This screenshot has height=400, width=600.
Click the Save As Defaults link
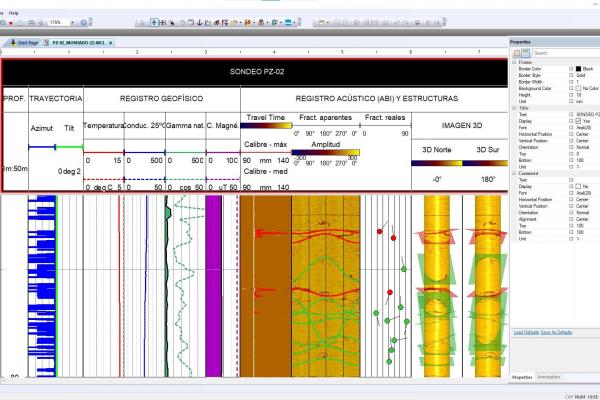tap(556, 331)
